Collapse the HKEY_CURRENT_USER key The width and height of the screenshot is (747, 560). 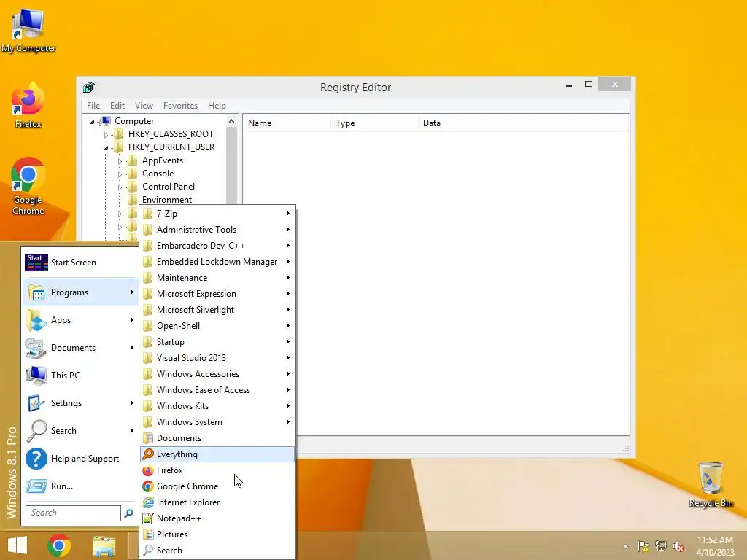click(x=106, y=147)
